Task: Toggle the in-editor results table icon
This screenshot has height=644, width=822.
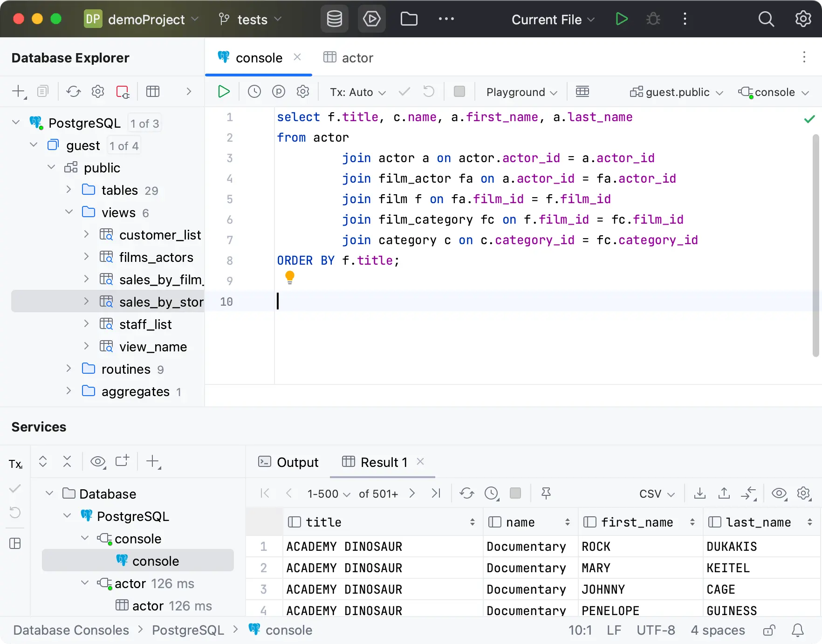Action: [582, 92]
